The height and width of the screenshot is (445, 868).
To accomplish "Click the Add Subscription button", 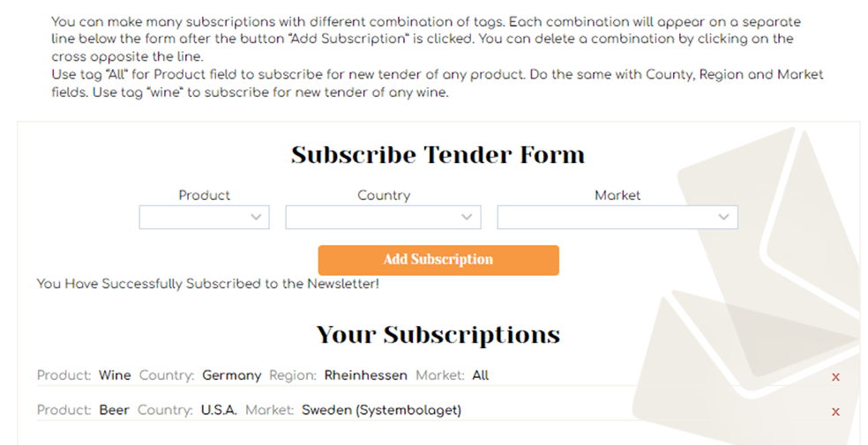I will point(438,260).
